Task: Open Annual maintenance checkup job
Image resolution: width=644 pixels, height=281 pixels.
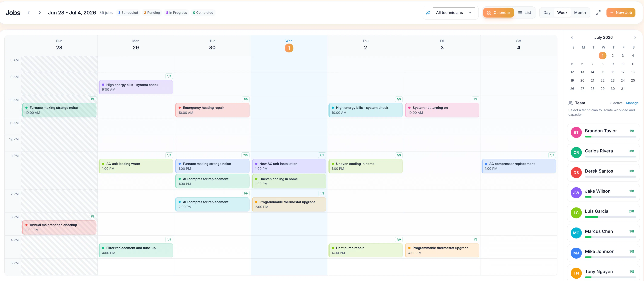Action: point(59,227)
